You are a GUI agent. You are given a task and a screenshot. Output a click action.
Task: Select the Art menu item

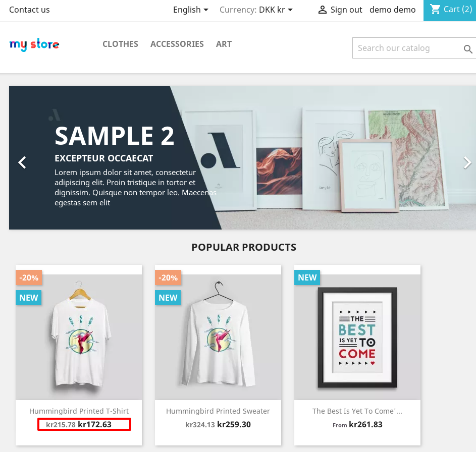tap(224, 44)
